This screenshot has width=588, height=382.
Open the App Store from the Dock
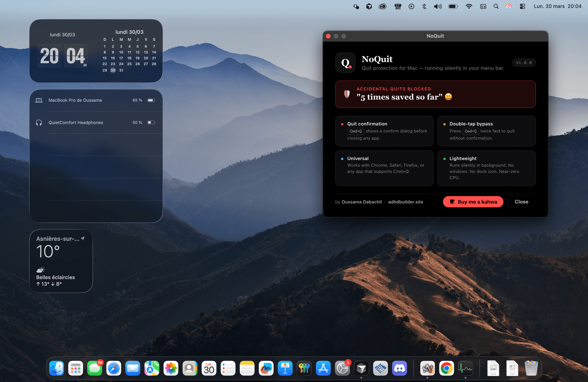click(x=323, y=368)
